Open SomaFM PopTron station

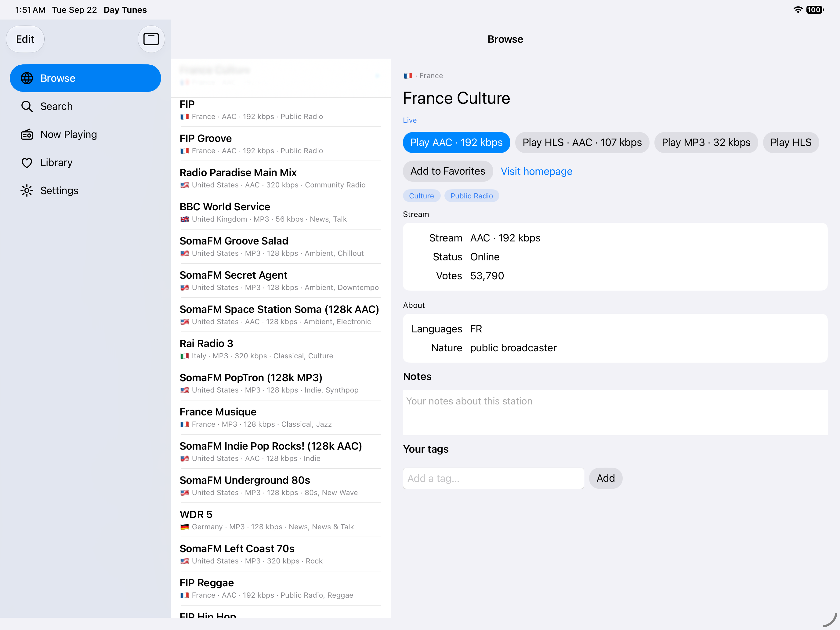281,383
